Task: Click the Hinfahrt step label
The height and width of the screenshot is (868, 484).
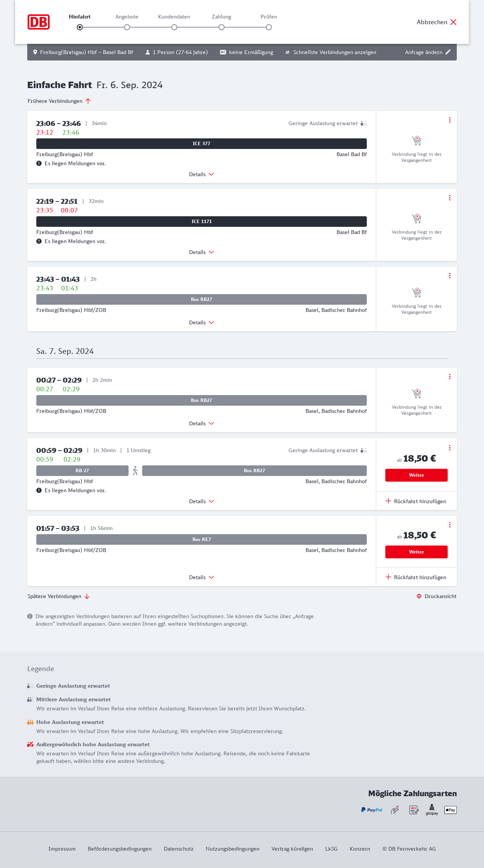Action: 80,17
